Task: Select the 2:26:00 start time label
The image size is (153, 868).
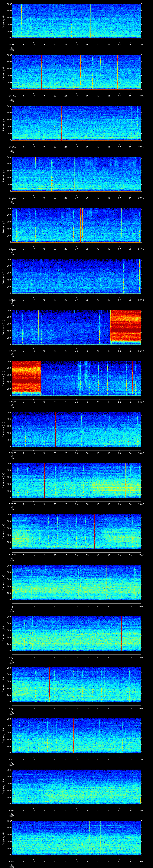Action: [x=12, y=555]
